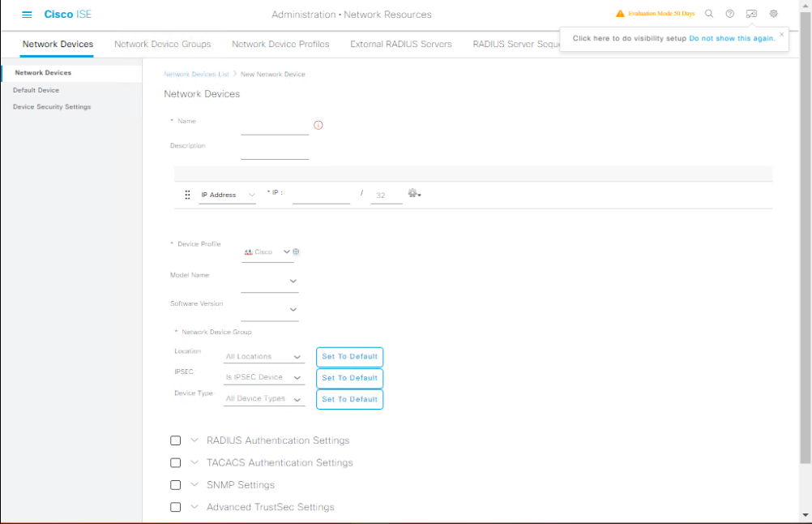Viewport: 812px width, 524px height.
Task: Enable the Advanced TrustSec Settings checkbox
Action: (x=176, y=508)
